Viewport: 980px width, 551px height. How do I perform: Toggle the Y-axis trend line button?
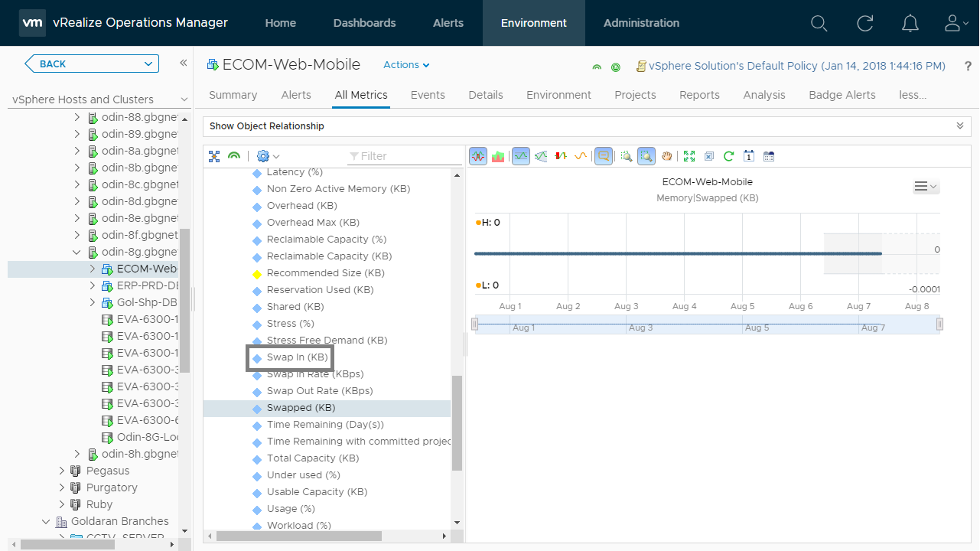point(521,156)
